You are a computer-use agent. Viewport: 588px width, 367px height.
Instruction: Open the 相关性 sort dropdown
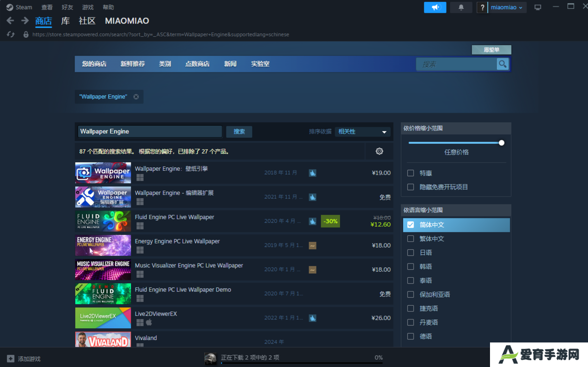(x=363, y=131)
